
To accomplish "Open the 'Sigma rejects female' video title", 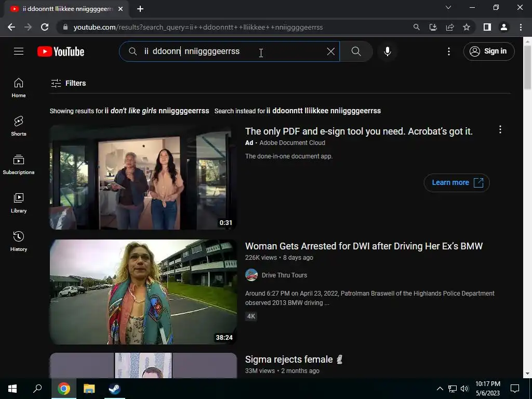I will pyautogui.click(x=294, y=360).
